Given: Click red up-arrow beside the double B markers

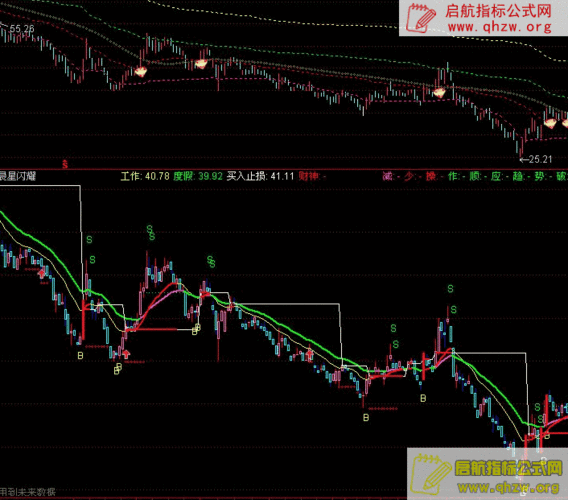Looking at the screenshot, I should [x=126, y=354].
